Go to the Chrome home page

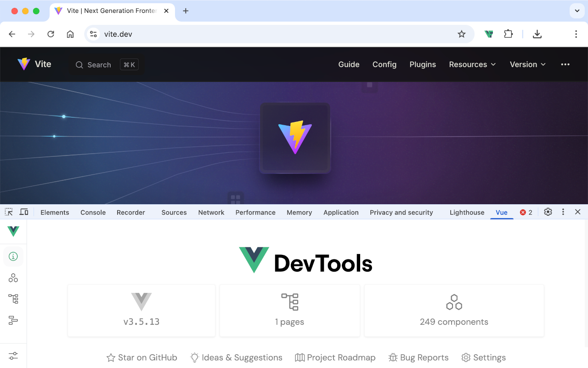[x=70, y=34]
